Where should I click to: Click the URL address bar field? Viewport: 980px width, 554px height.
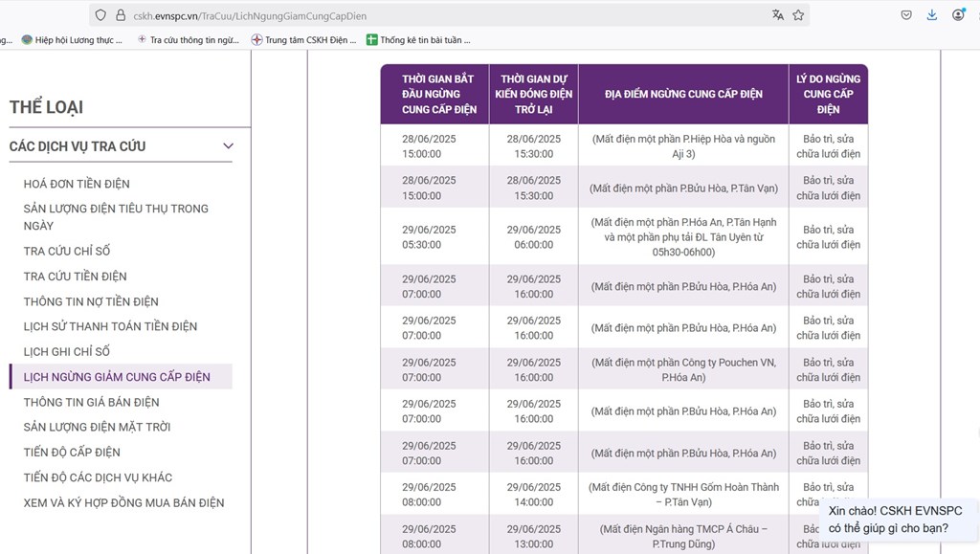click(431, 15)
